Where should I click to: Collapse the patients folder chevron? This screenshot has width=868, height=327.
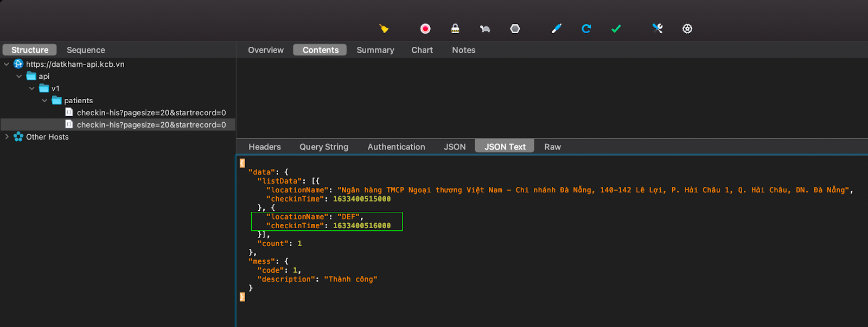pos(44,100)
